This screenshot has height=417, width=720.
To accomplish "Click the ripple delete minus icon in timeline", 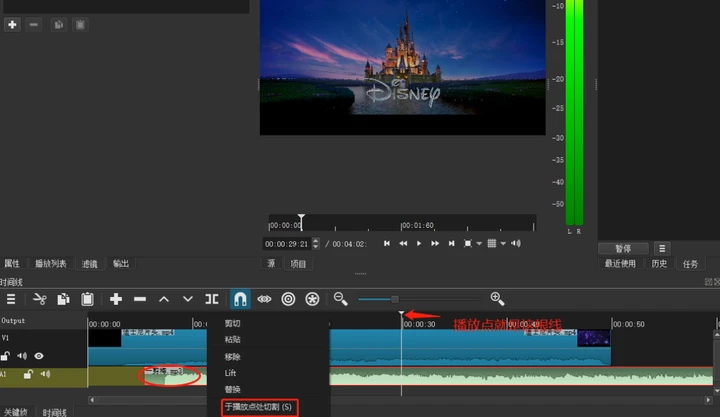I will [140, 299].
